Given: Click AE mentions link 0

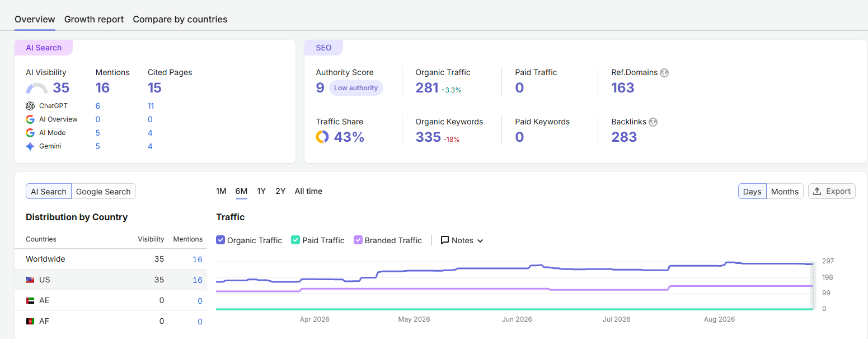Looking at the screenshot, I should pyautogui.click(x=200, y=301).
